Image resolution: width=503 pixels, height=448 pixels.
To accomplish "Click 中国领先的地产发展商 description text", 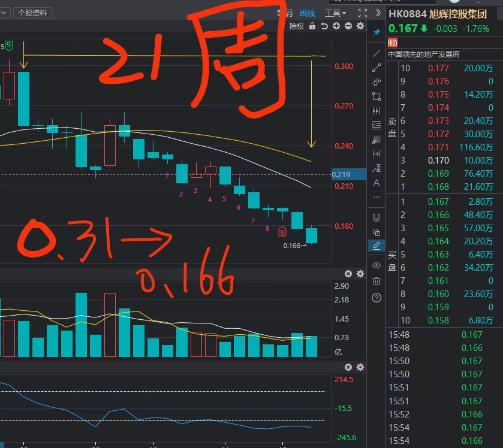I will tap(424, 55).
